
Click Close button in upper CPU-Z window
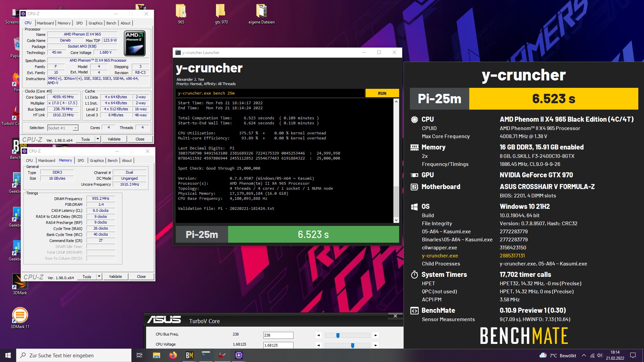[x=140, y=139]
